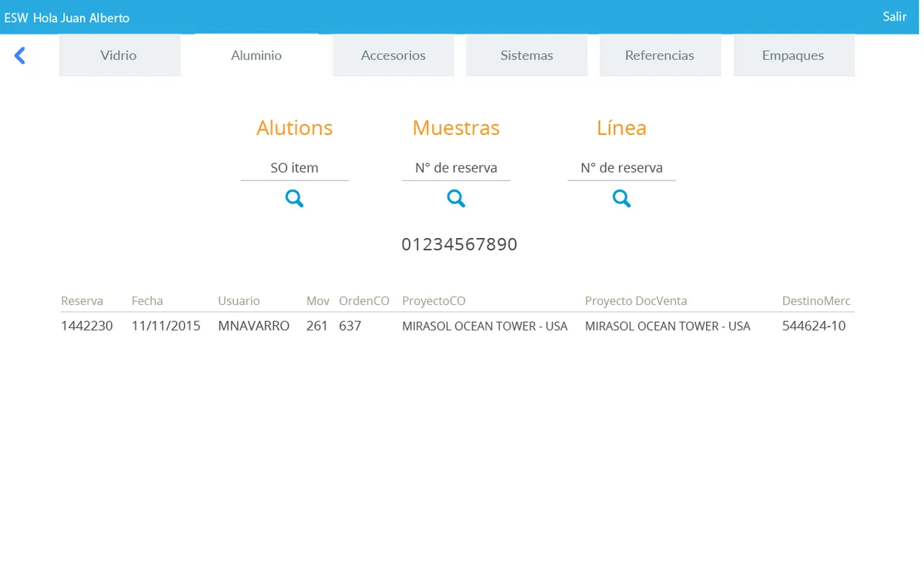
Task: Click the Reserva column header
Action: point(82,301)
